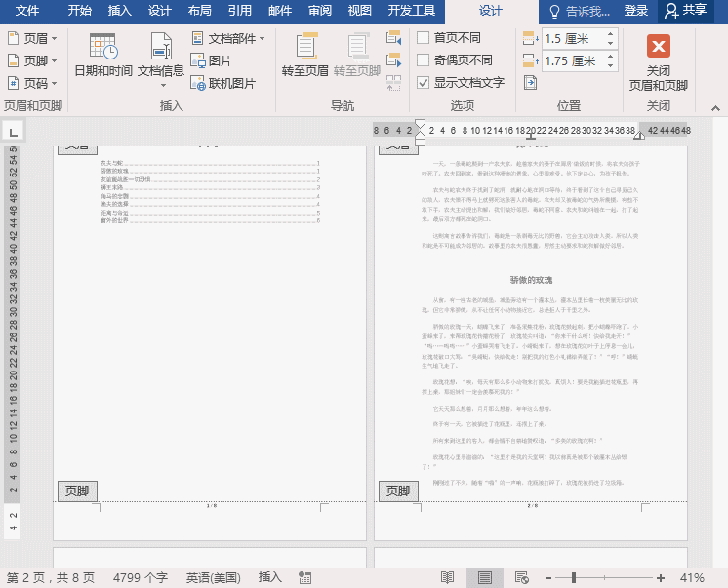The height and width of the screenshot is (588, 728).
Task: Click the link to previous header icon
Action: pyautogui.click(x=393, y=83)
